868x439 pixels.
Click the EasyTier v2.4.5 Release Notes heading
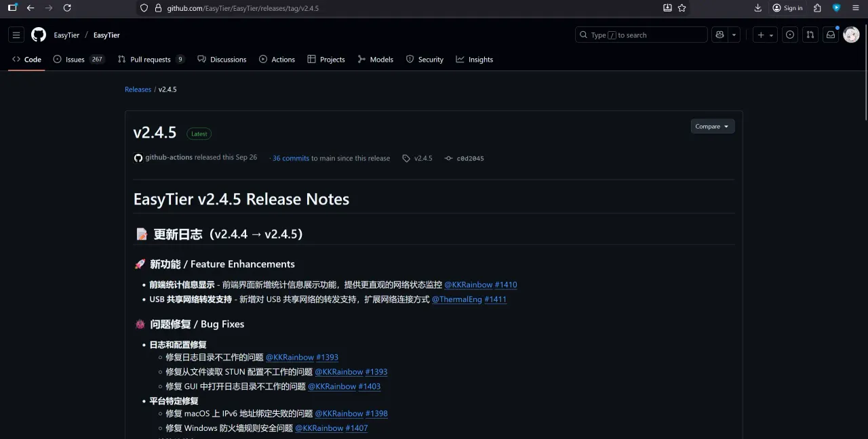point(241,199)
